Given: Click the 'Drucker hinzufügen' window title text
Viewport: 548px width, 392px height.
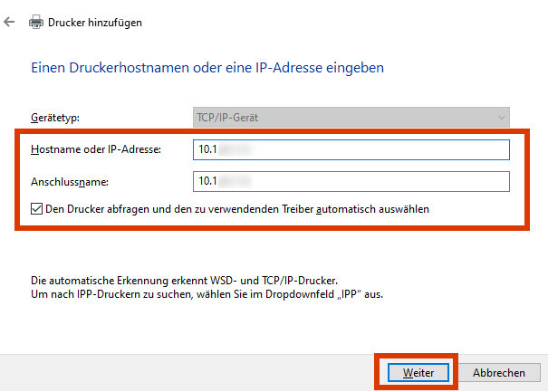Looking at the screenshot, I should tap(95, 23).
